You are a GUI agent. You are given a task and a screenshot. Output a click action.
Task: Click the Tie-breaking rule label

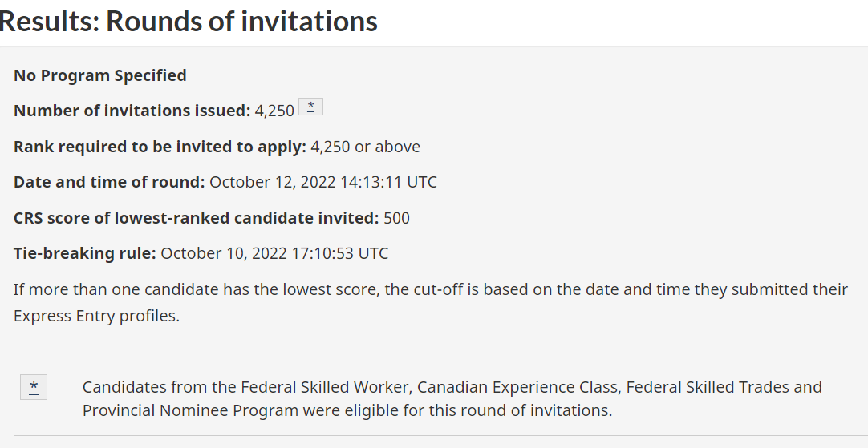85,253
